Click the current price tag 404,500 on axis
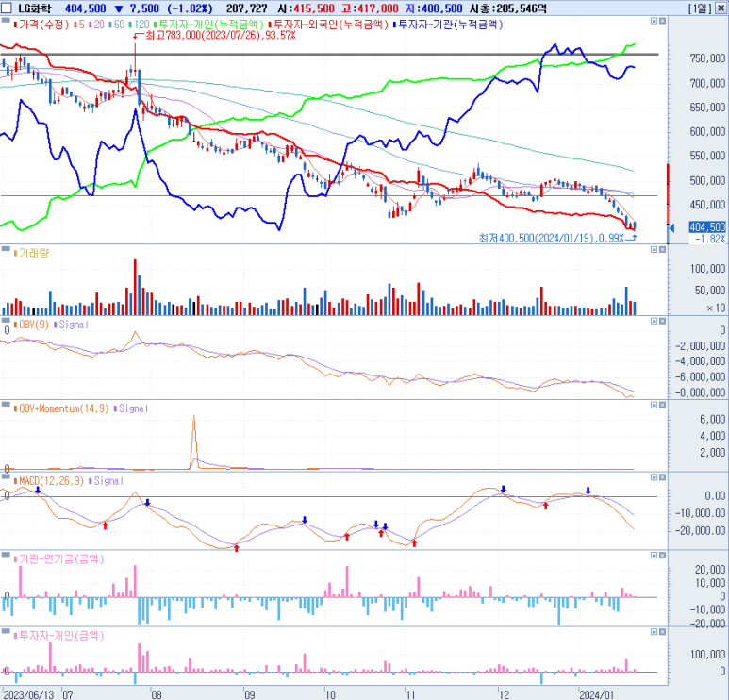Image resolution: width=729 pixels, height=700 pixels. [707, 227]
